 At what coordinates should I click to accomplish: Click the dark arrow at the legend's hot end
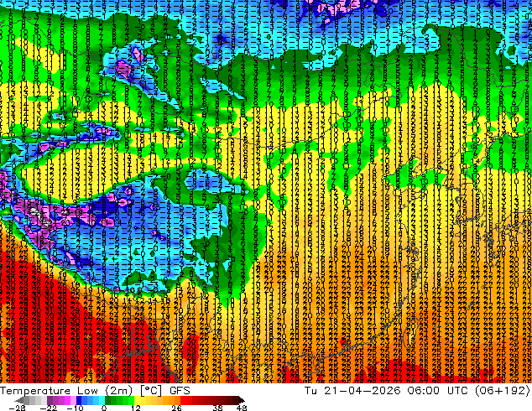point(242,400)
